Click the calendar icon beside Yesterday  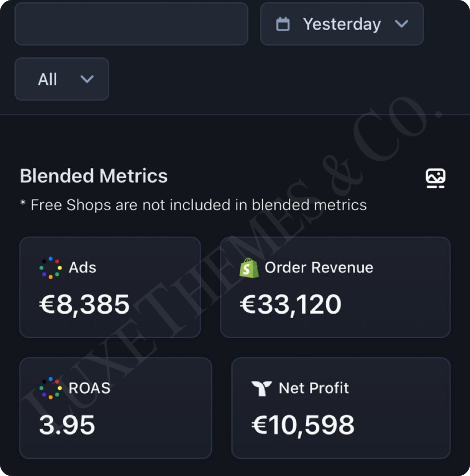[282, 24]
